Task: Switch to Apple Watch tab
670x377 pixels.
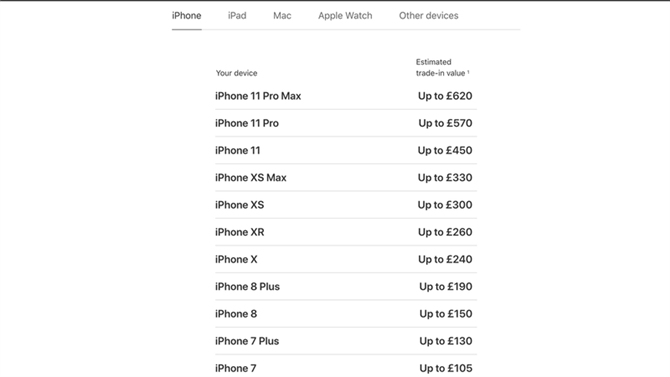Action: 345,16
